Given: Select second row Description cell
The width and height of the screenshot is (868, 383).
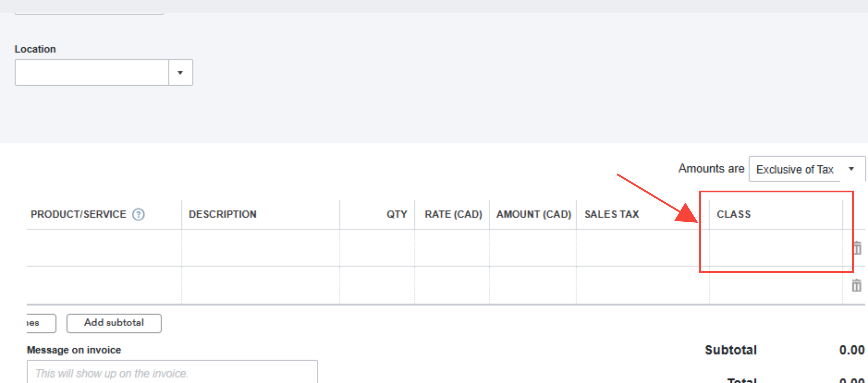Looking at the screenshot, I should (260, 285).
